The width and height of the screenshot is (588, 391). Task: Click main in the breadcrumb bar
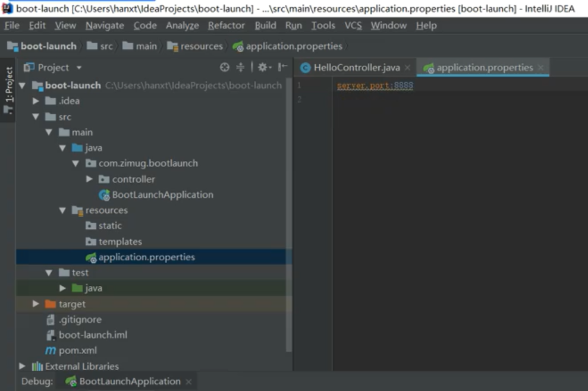(140, 46)
